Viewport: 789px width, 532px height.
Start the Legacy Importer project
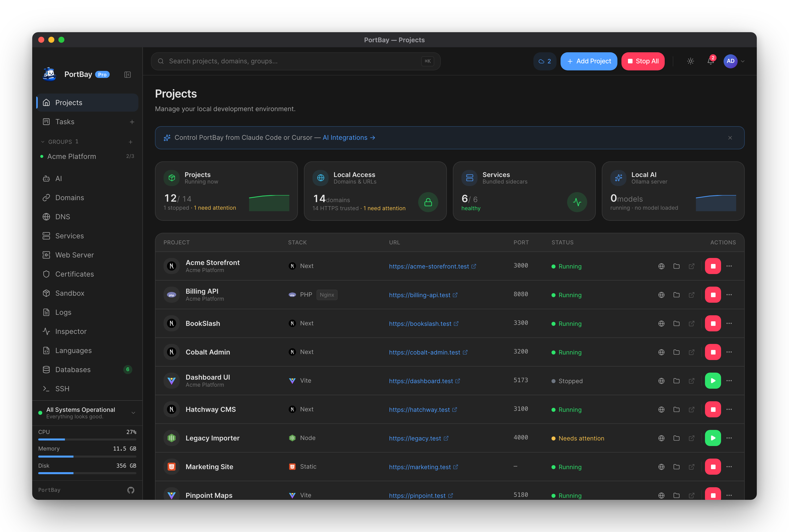pyautogui.click(x=713, y=438)
